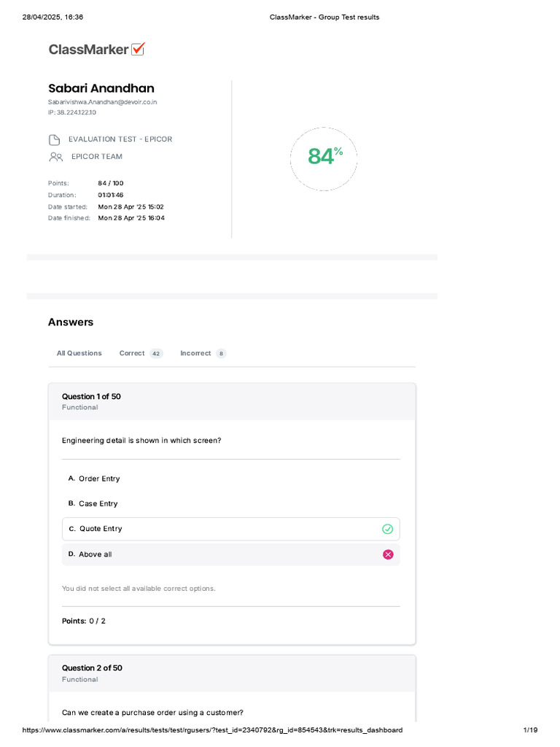Switch to the All Questions tab
This screenshot has width=560, height=747.
click(79, 353)
